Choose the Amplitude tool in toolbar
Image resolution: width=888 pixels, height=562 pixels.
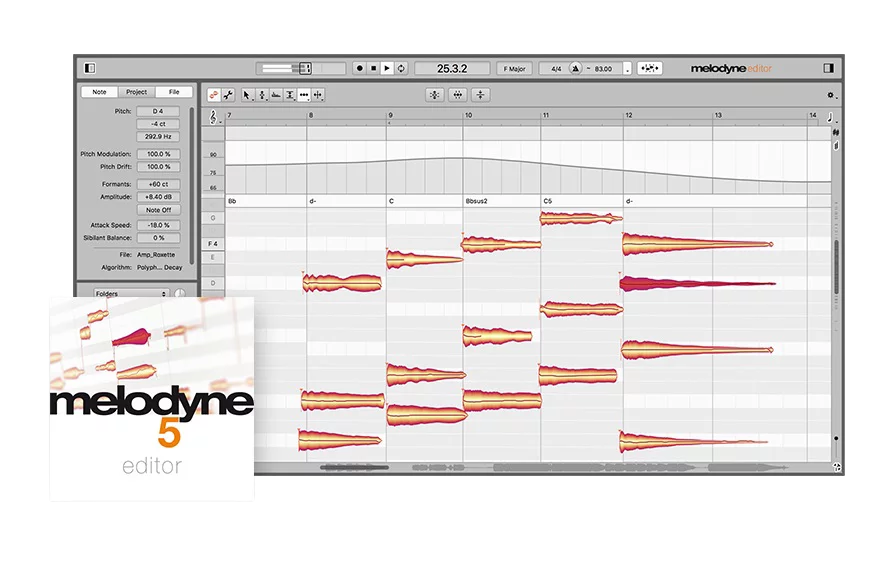click(x=290, y=95)
